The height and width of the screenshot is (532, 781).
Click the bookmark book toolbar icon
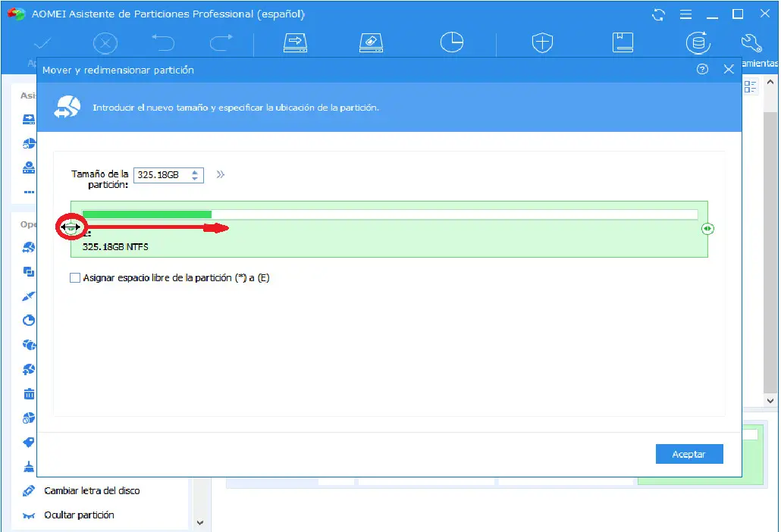coord(623,42)
